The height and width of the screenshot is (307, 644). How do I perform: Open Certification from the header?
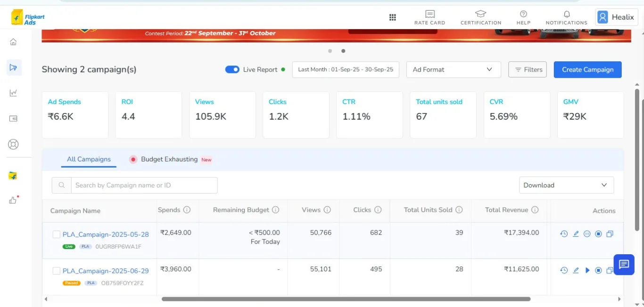point(481,17)
